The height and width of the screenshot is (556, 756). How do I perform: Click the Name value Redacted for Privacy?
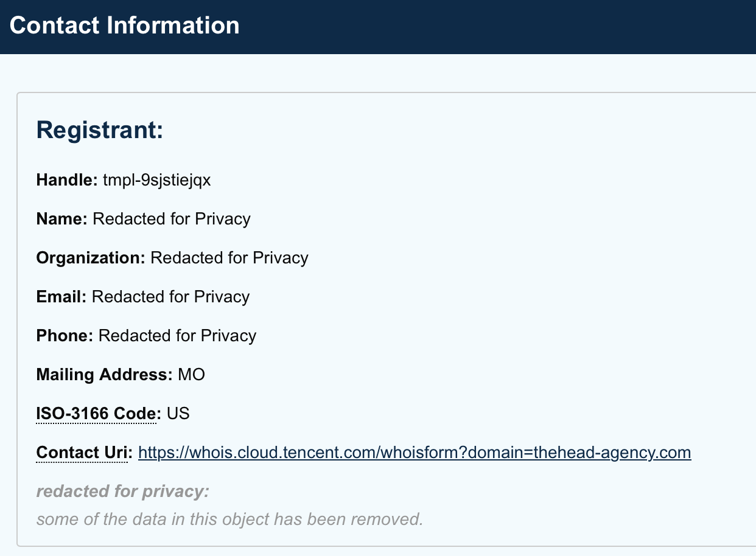[172, 219]
